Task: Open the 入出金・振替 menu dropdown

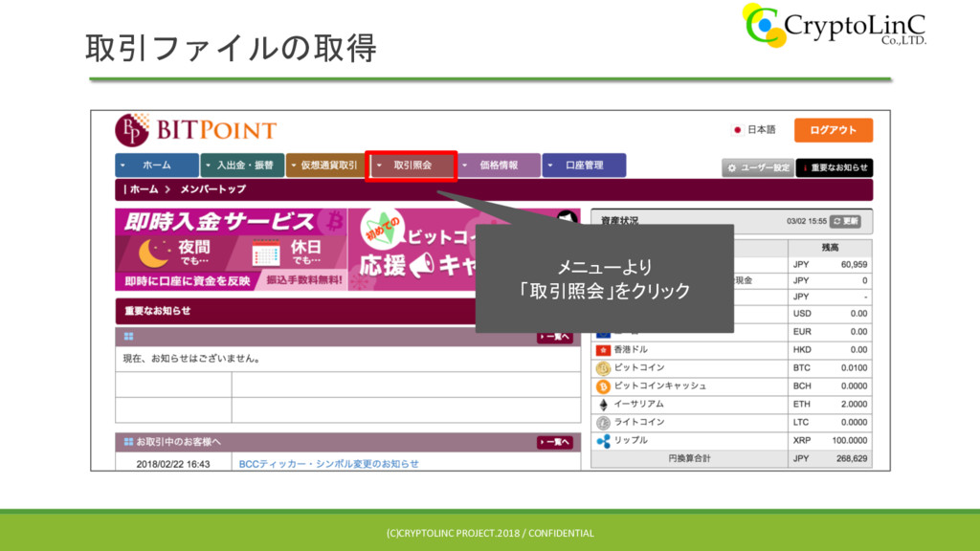Action: pyautogui.click(x=242, y=165)
